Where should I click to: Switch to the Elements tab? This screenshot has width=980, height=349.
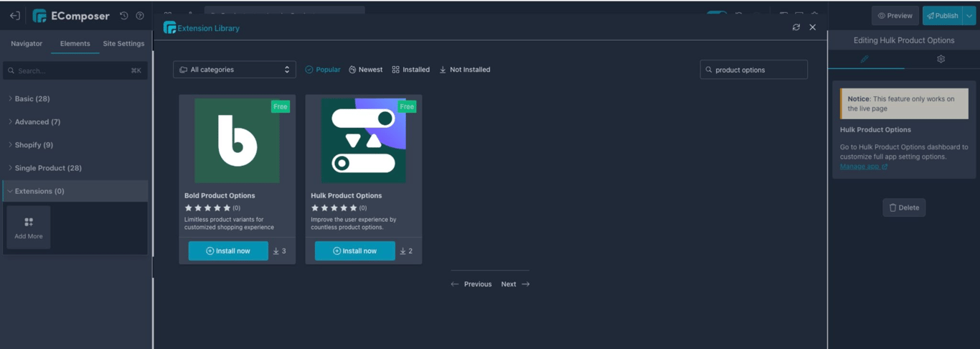[75, 44]
